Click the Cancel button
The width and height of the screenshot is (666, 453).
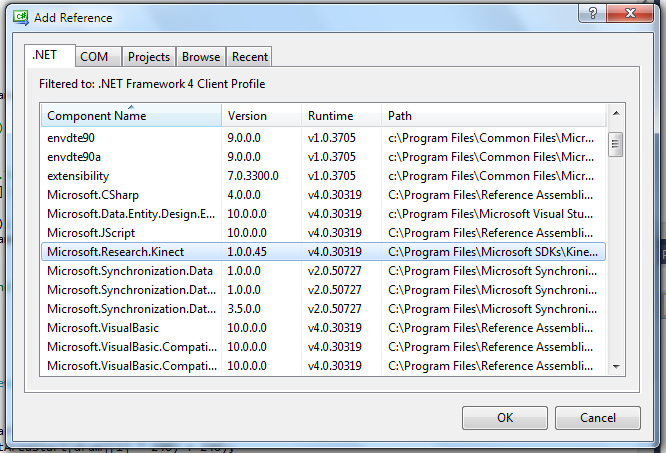598,418
